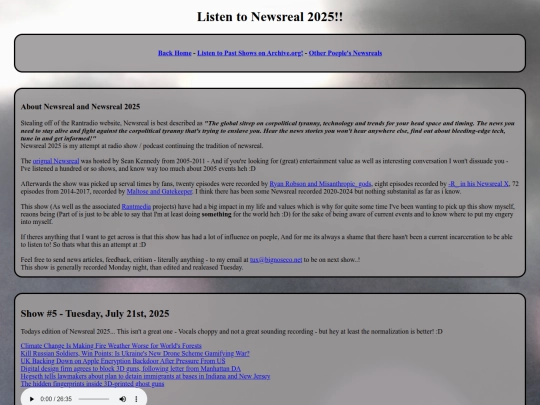The width and height of the screenshot is (540, 405).
Task: Open Ryan Robson and Misanthropic_gods link
Action: 320,184
